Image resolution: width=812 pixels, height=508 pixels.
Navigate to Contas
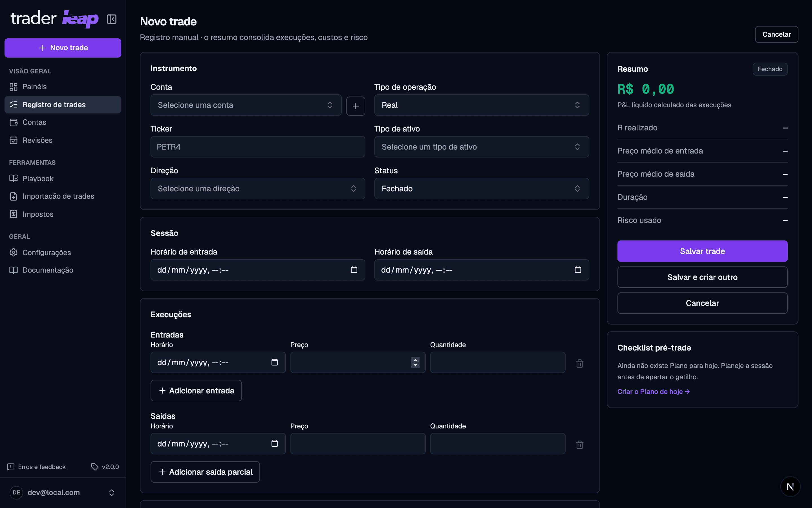(x=63, y=122)
